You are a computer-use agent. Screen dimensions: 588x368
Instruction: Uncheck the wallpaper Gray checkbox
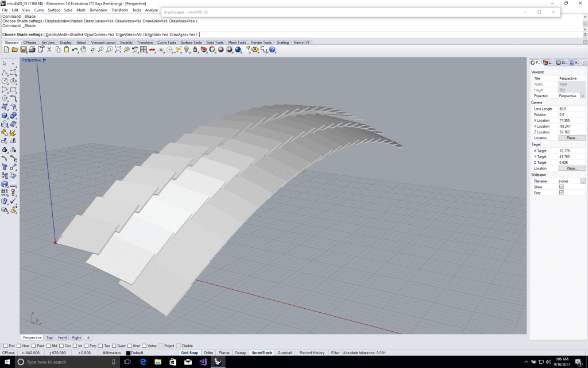[562, 193]
